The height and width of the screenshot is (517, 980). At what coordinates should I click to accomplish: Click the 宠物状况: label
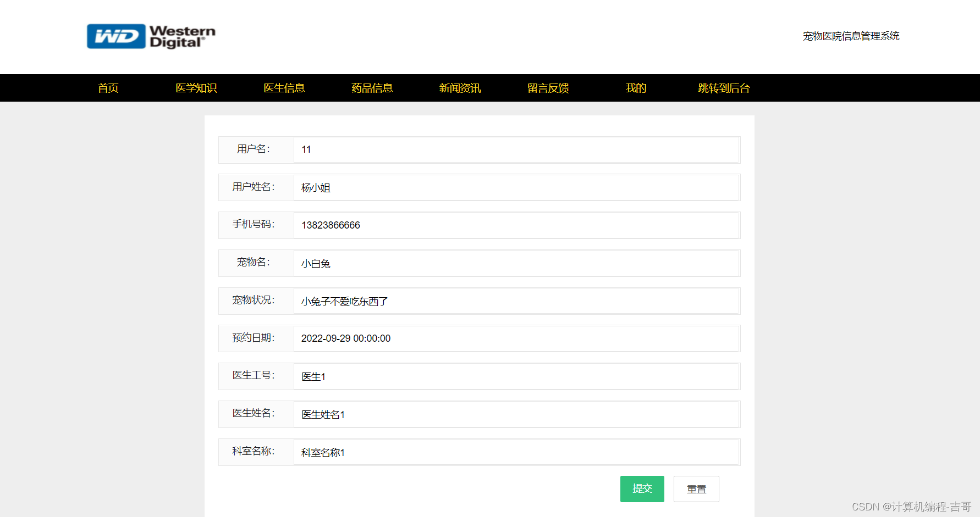coord(254,300)
